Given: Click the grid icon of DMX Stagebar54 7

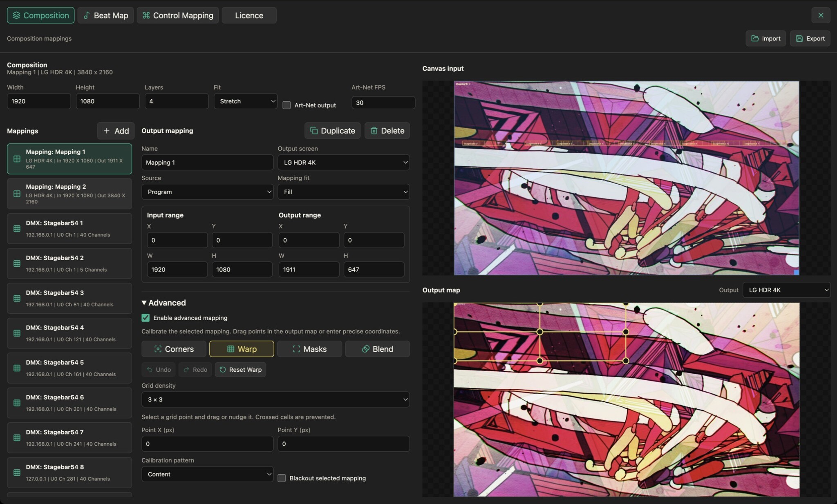Looking at the screenshot, I should pyautogui.click(x=17, y=438).
